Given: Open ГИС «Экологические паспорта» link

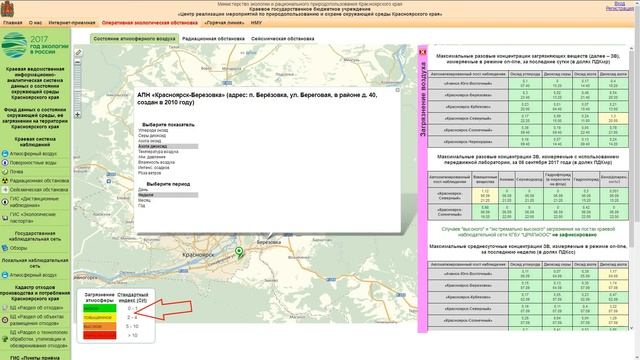Looking at the screenshot, I should [x=33, y=218].
